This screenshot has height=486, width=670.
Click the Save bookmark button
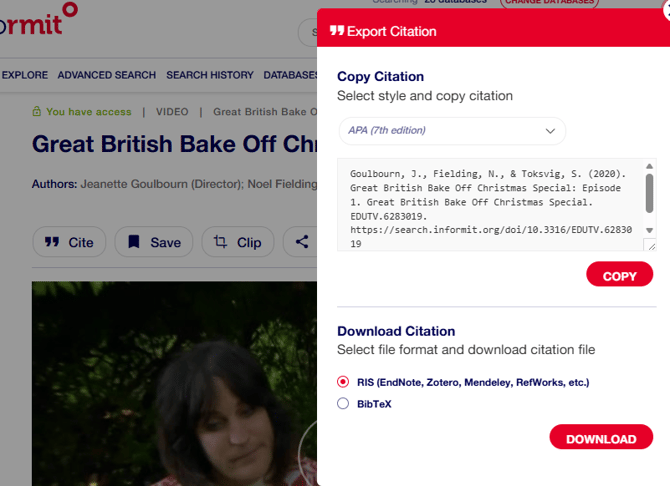[x=153, y=242]
